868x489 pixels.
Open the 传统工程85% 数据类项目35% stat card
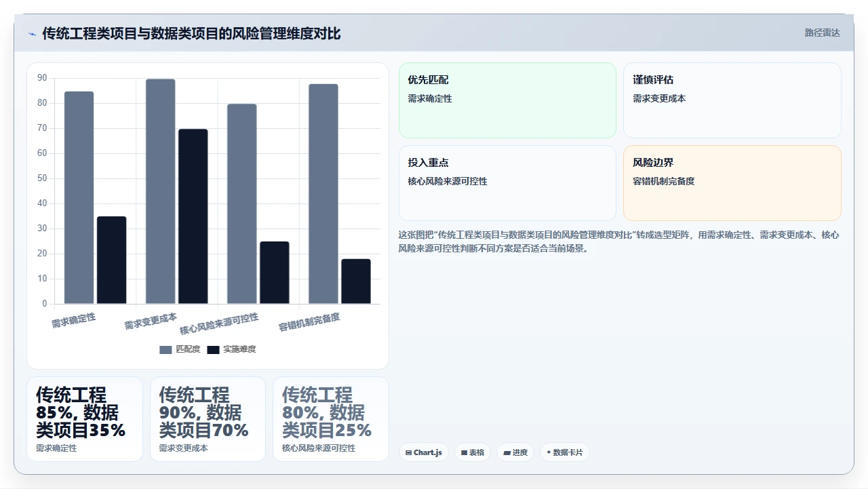tap(85, 419)
